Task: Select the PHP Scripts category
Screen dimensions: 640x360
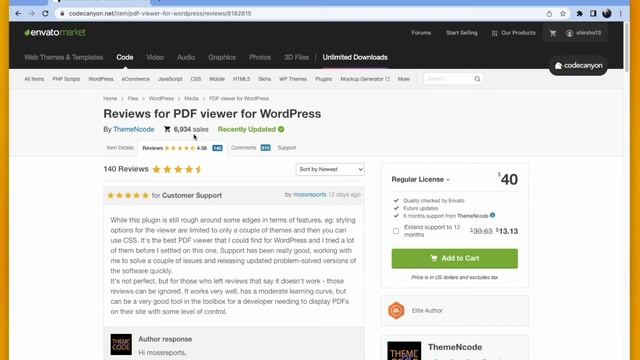Action: tap(66, 79)
